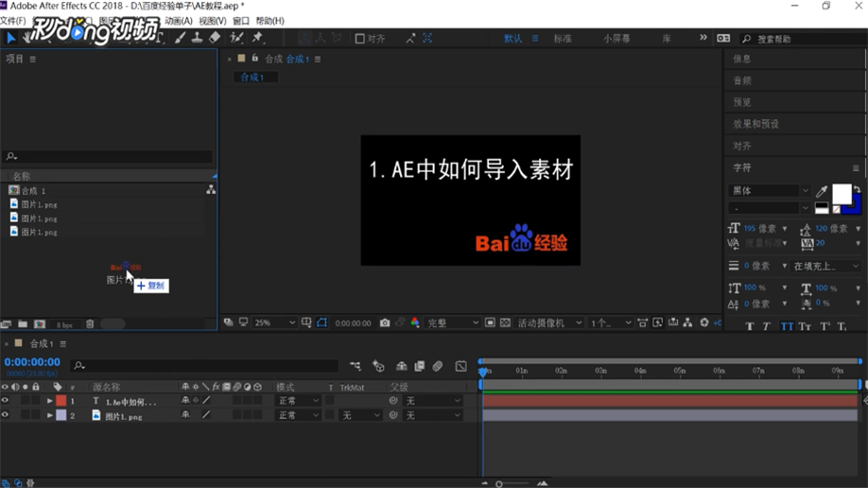Open the 预览 panel
The width and height of the screenshot is (868, 488).
click(x=742, y=102)
